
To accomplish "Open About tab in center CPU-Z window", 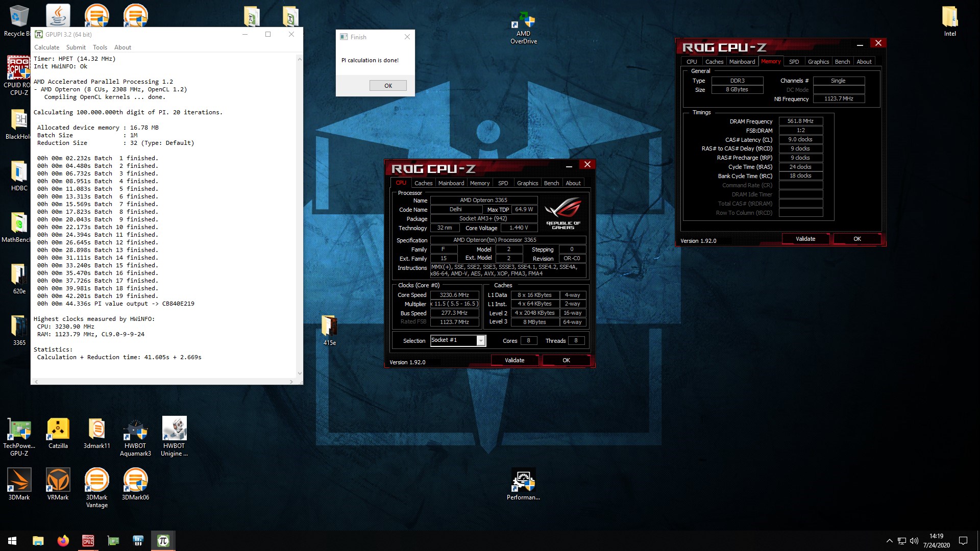I will coord(573,183).
